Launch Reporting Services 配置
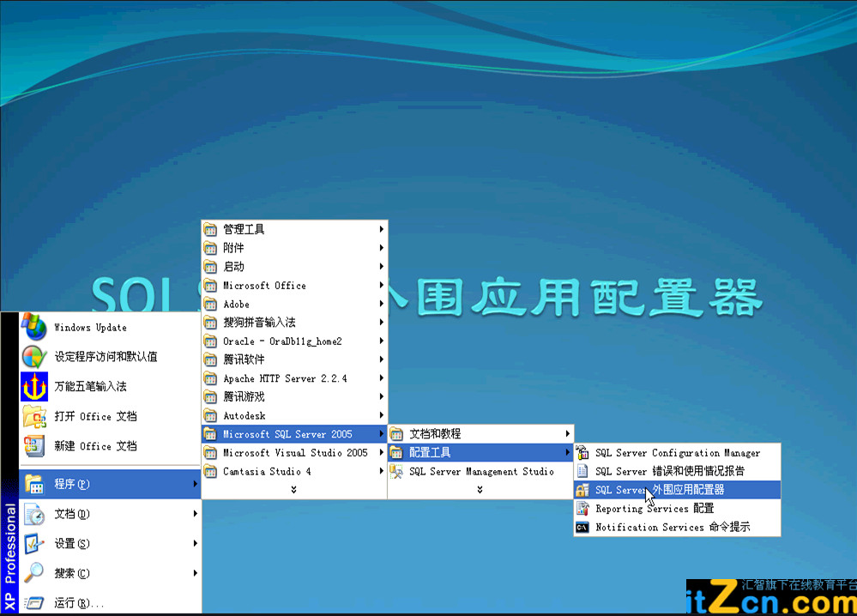The height and width of the screenshot is (616, 857). point(677,508)
